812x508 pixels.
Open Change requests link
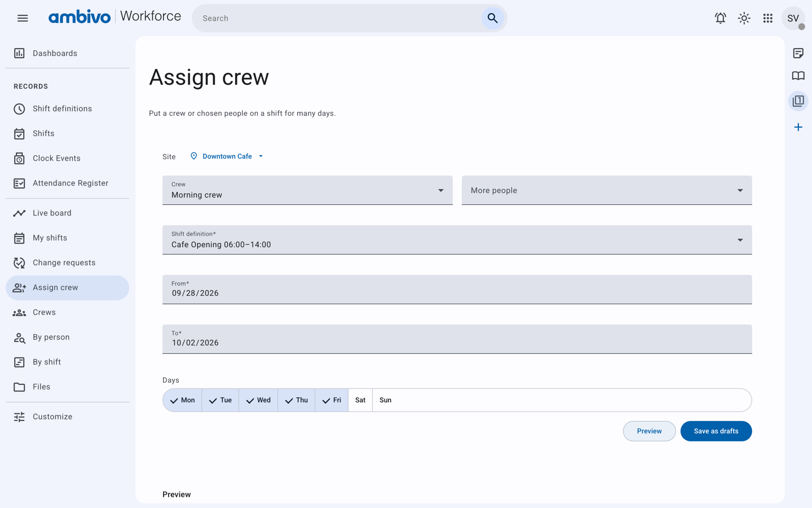(67, 262)
